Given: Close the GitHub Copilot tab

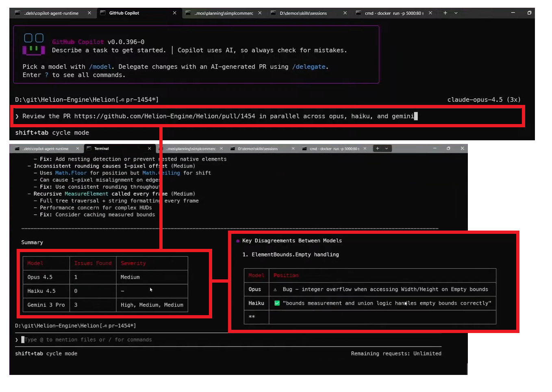Looking at the screenshot, I should point(175,13).
